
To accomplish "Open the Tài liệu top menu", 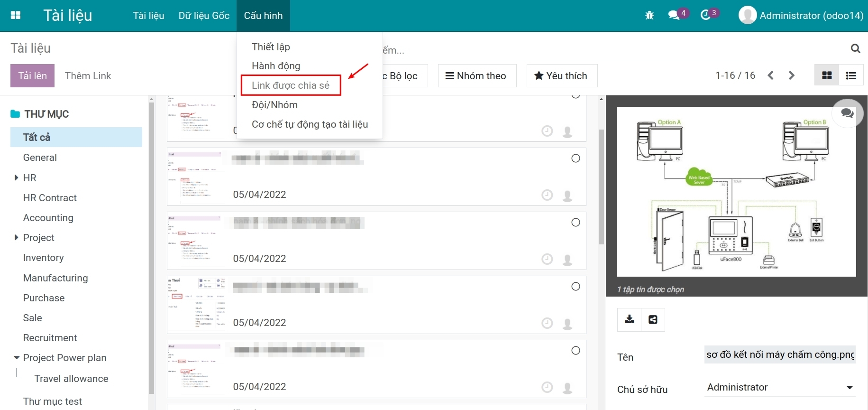I will [148, 16].
